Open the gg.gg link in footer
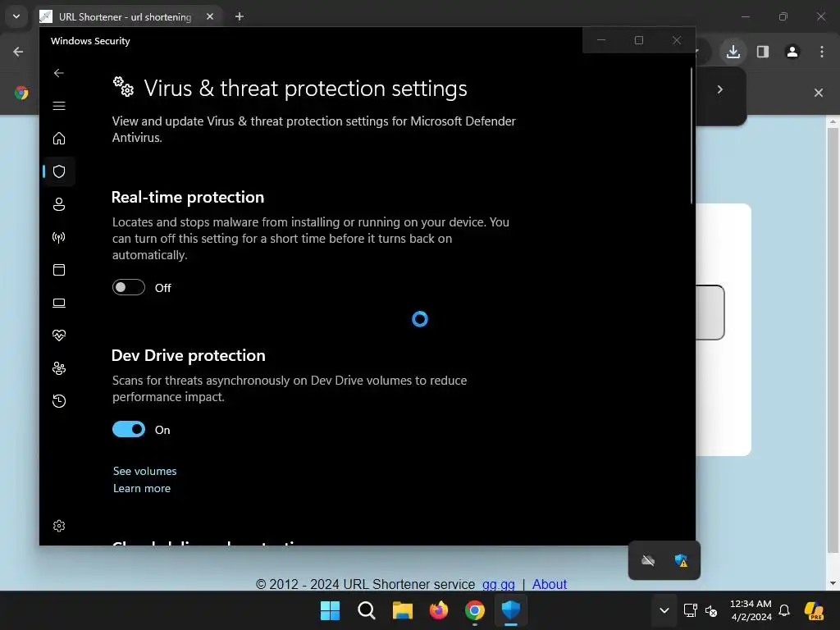The width and height of the screenshot is (840, 630). pos(498,584)
